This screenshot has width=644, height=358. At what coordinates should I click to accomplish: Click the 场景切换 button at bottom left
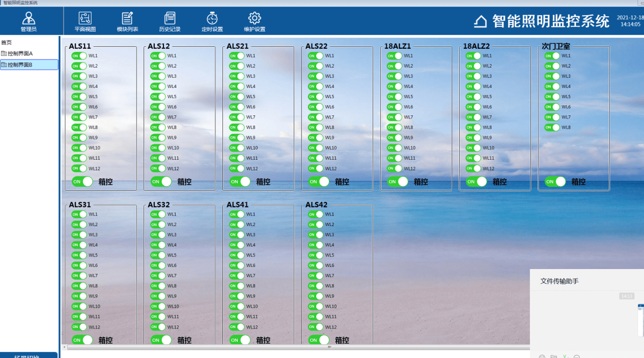(29, 355)
